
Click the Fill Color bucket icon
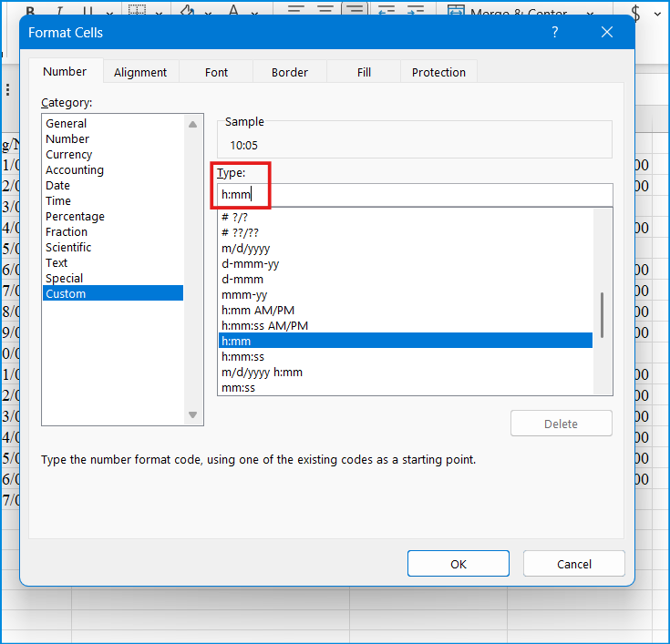[188, 11]
